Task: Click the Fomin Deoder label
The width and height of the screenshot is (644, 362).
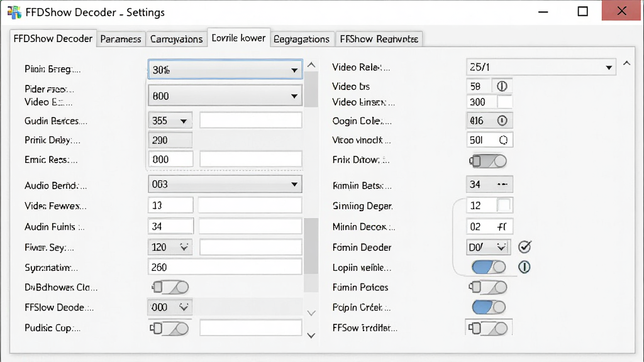Action: point(362,248)
